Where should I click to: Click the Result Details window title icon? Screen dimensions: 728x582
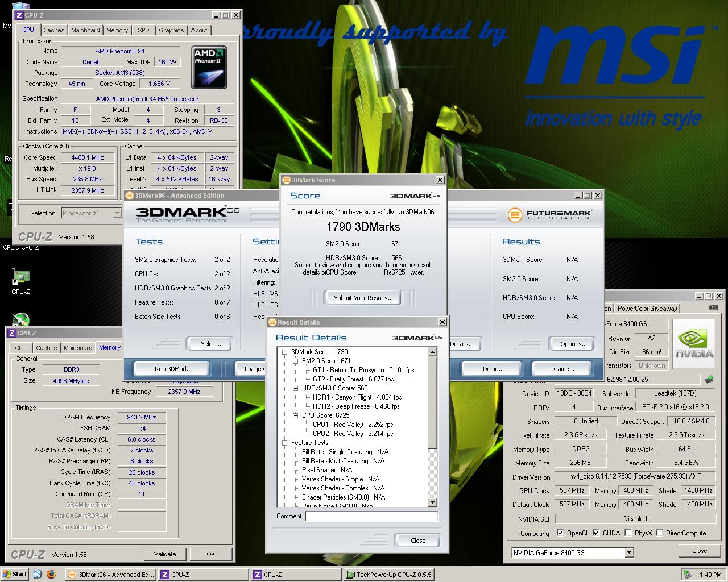(x=272, y=322)
